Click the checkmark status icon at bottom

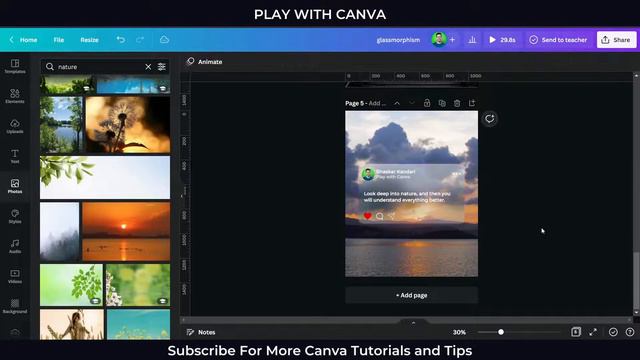(613, 332)
